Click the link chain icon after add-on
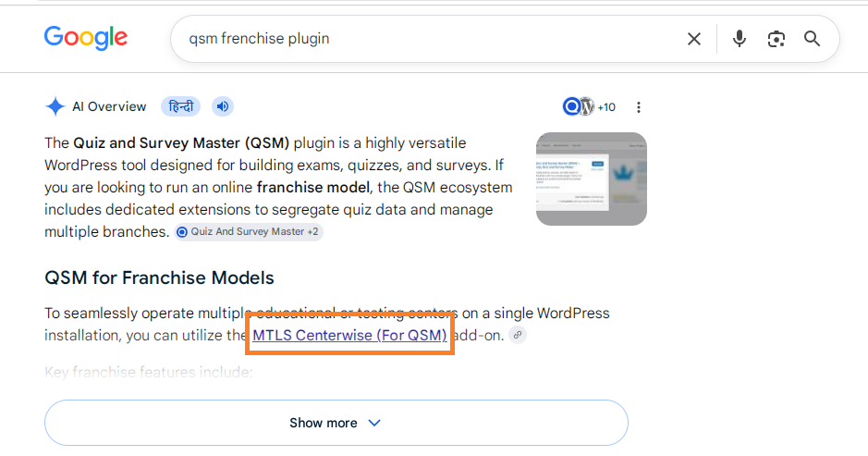 click(x=518, y=335)
